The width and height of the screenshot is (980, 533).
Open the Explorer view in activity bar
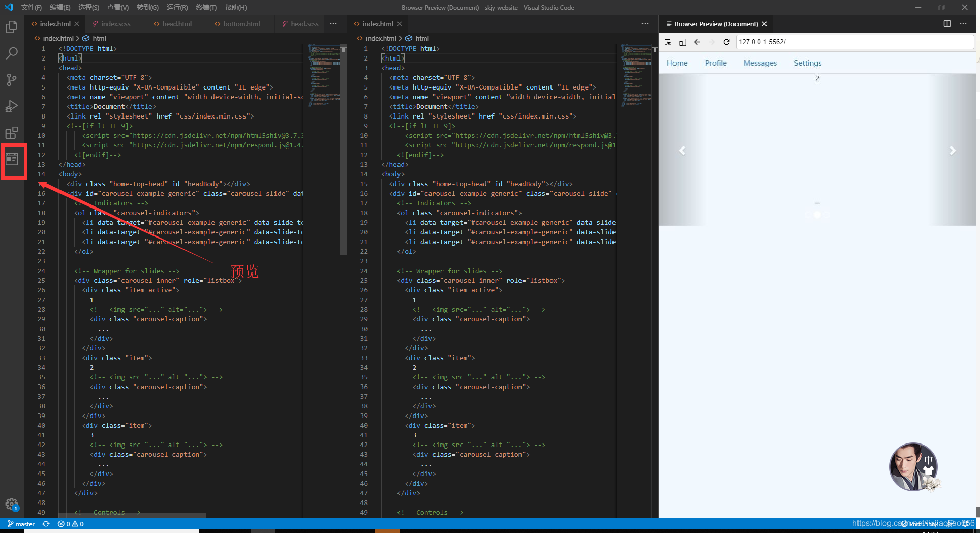tap(11, 27)
